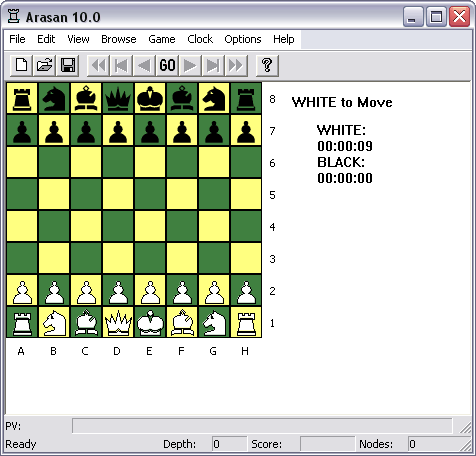The width and height of the screenshot is (476, 456).
Task: Maximize the Arasan window
Action: point(436,16)
